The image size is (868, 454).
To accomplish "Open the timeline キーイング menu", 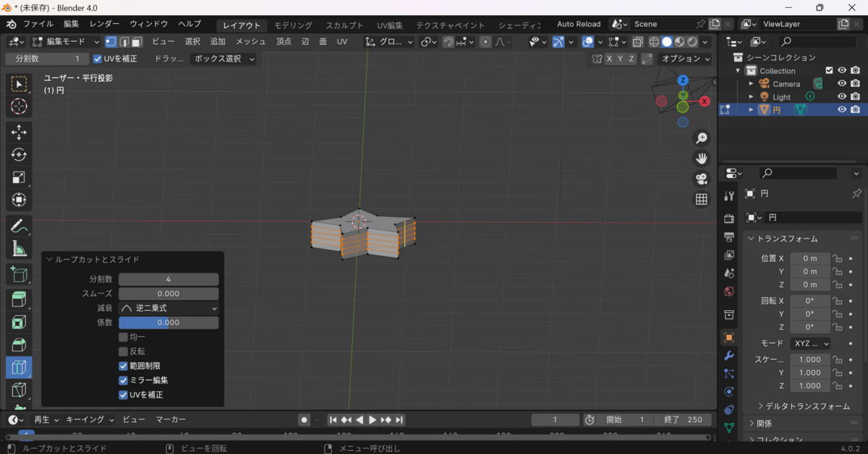I will coord(90,419).
